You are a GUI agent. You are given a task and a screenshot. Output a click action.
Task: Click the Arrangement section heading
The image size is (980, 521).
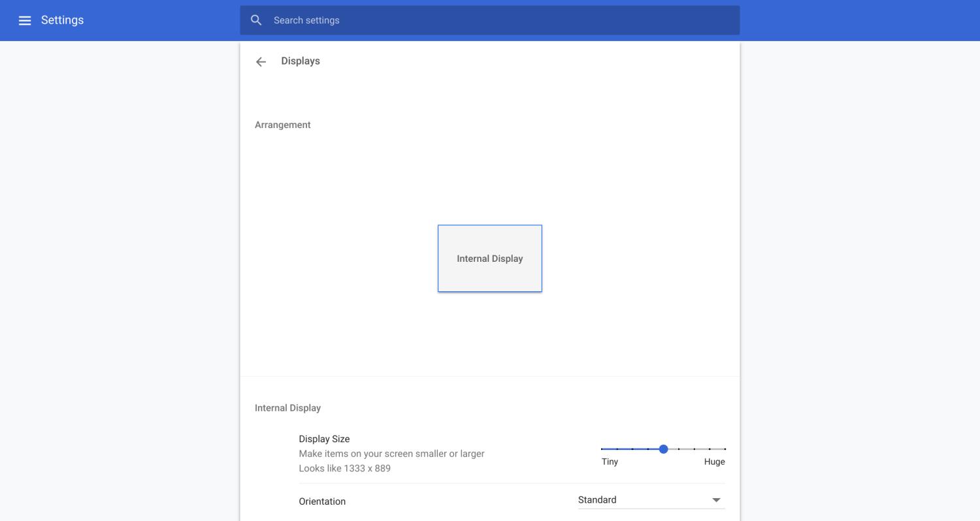(x=282, y=125)
